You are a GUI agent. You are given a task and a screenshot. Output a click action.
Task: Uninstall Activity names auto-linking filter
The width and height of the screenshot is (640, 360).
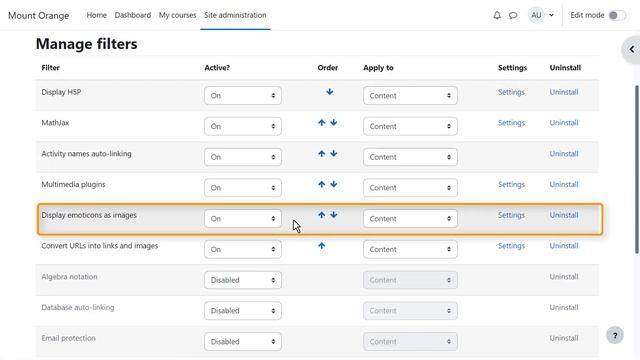(x=564, y=154)
